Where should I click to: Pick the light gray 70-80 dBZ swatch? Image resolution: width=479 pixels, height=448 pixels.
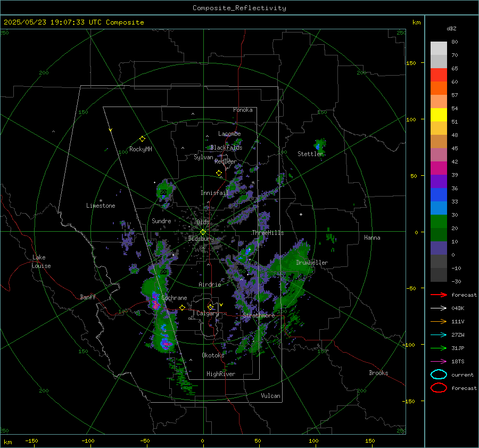(x=439, y=48)
